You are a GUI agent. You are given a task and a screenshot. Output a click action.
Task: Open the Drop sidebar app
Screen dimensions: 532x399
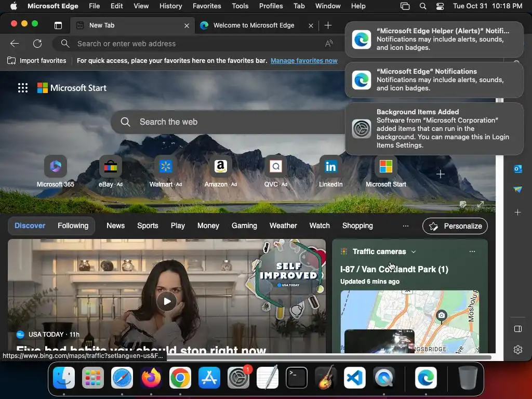coord(518,189)
